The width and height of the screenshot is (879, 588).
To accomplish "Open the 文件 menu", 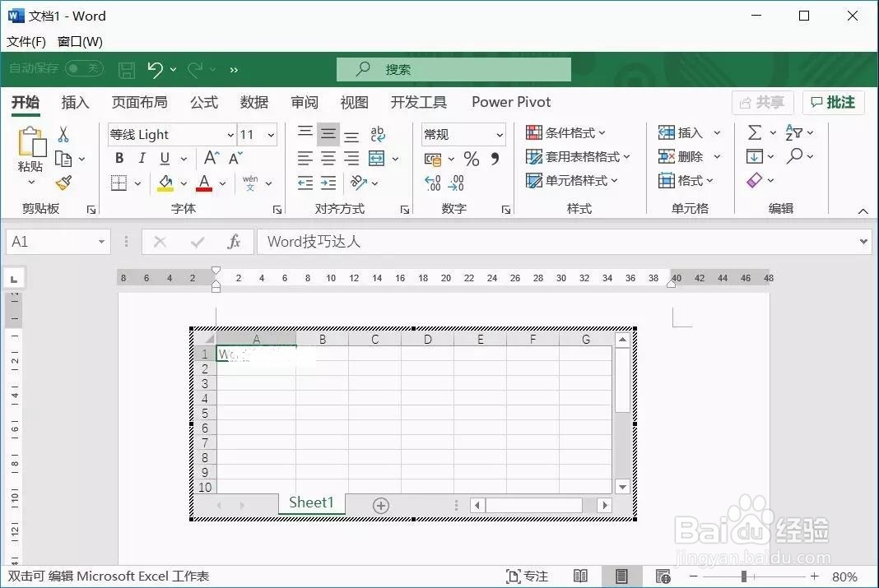I will pyautogui.click(x=25, y=40).
